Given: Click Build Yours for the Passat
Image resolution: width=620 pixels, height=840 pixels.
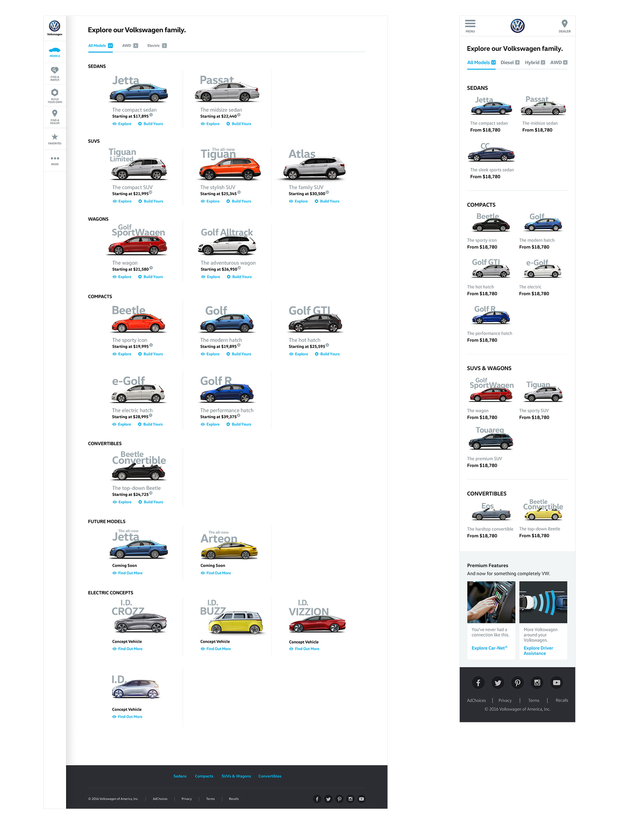Looking at the screenshot, I should click(x=239, y=124).
